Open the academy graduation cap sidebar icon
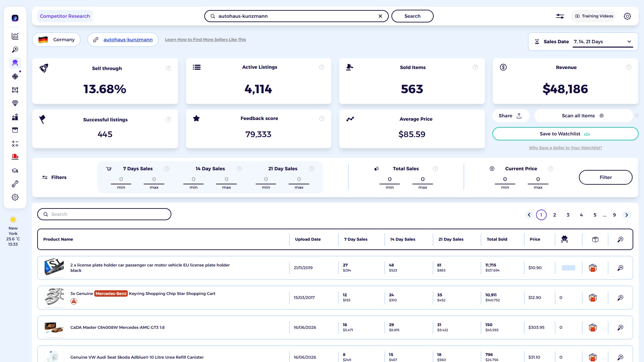The height and width of the screenshot is (362, 644). pos(15,171)
